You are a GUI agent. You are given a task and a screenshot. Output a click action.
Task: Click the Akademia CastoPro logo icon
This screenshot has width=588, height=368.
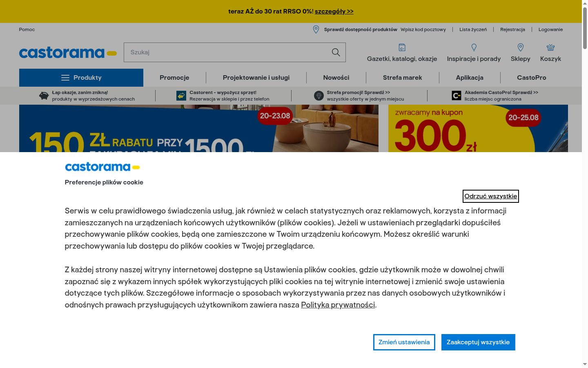click(x=456, y=96)
